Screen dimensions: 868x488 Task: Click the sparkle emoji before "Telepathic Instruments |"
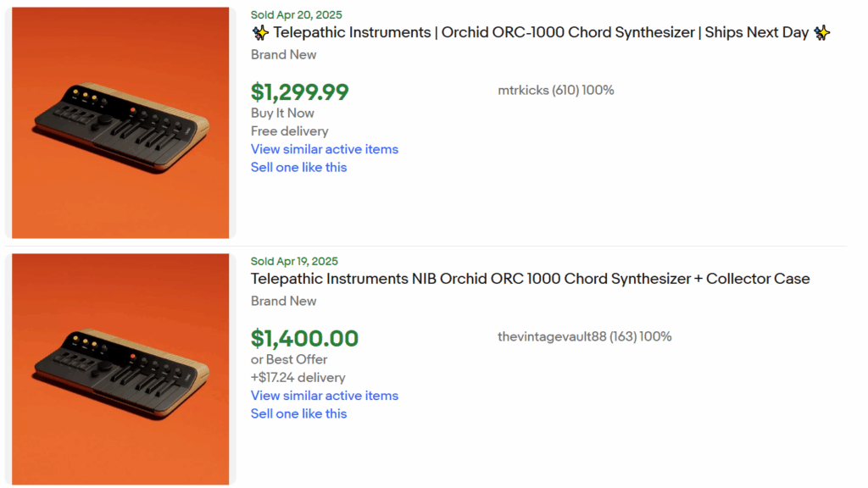260,33
